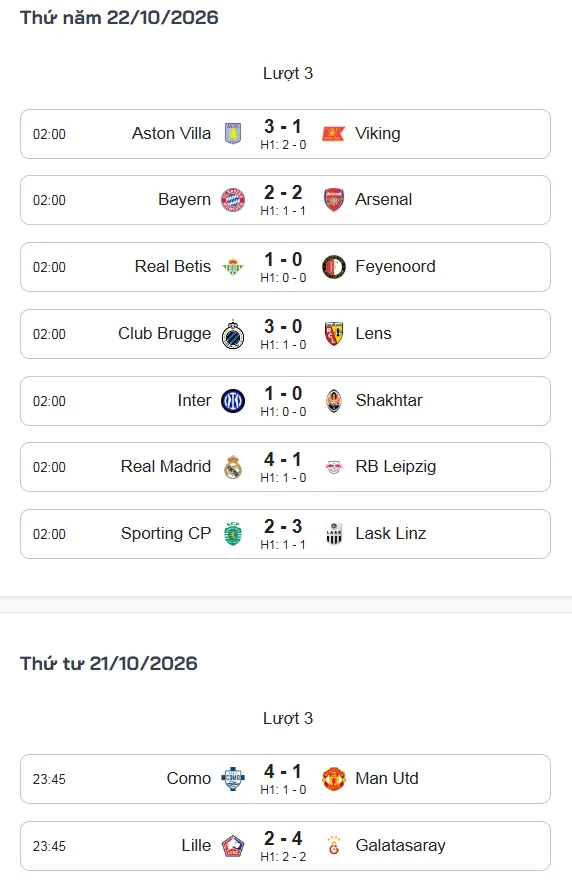This screenshot has width=572, height=886.
Task: Click the Feyenoord club logo
Action: click(x=334, y=267)
